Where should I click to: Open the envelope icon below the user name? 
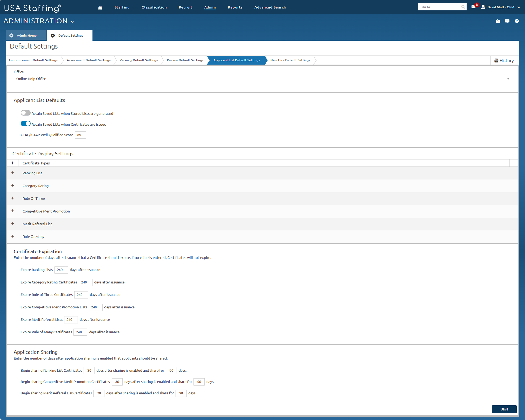498,21
